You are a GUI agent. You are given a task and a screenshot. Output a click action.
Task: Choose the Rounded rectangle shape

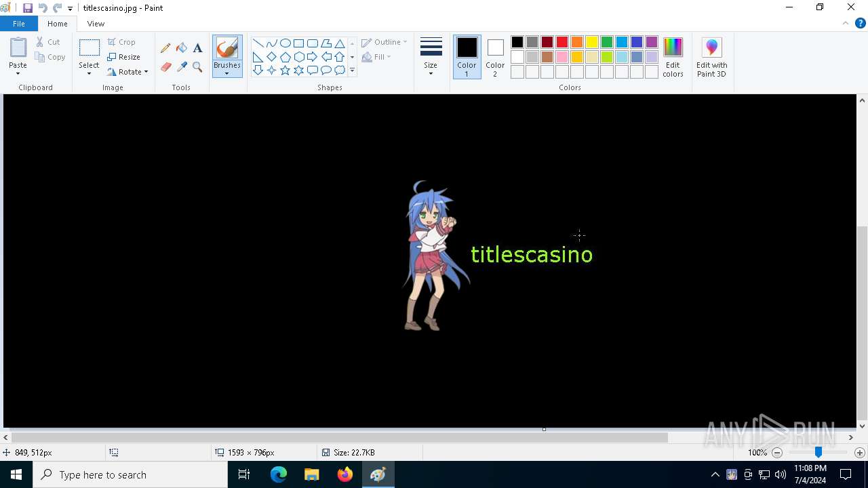point(312,43)
